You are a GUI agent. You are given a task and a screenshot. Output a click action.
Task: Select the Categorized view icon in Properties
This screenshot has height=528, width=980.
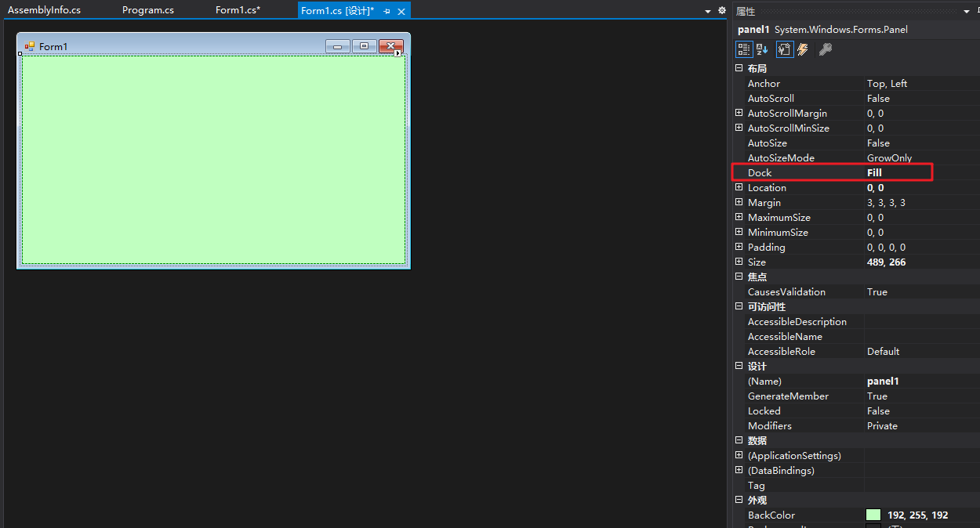pyautogui.click(x=743, y=49)
